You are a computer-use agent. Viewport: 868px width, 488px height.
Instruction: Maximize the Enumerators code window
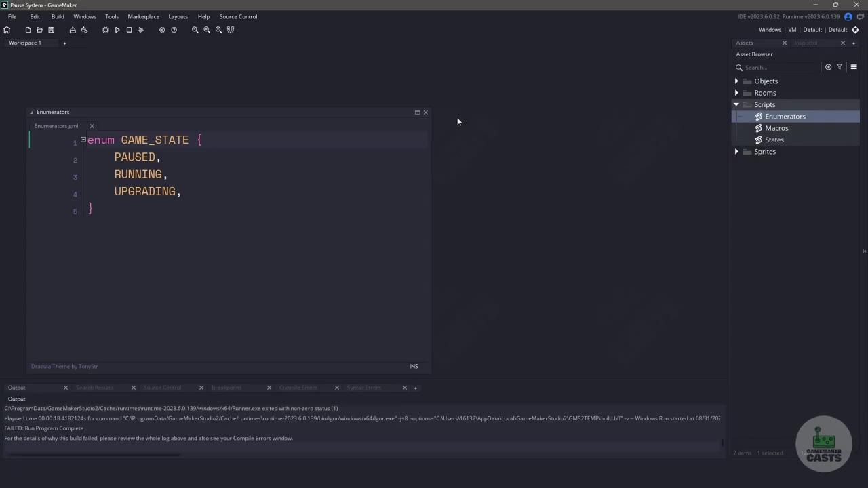(417, 113)
